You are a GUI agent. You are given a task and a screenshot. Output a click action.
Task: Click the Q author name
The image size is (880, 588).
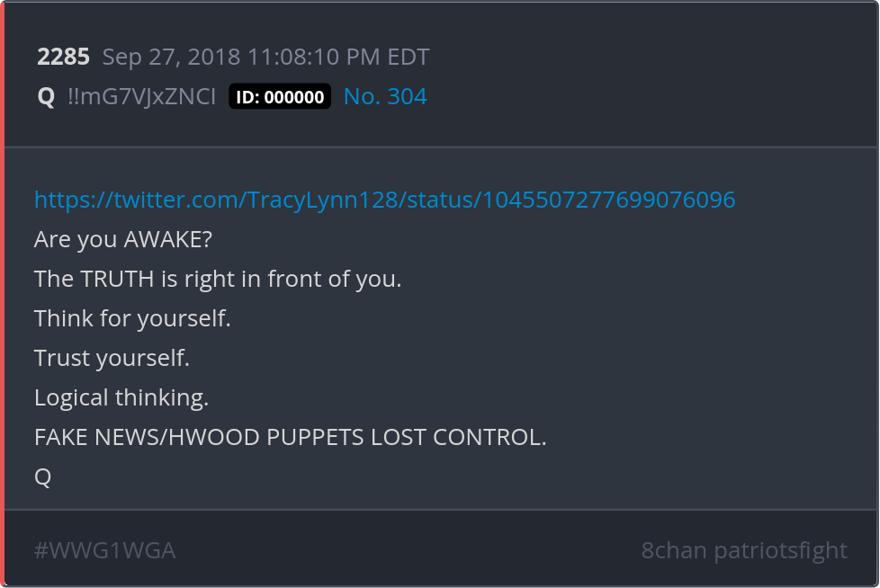pyautogui.click(x=46, y=97)
